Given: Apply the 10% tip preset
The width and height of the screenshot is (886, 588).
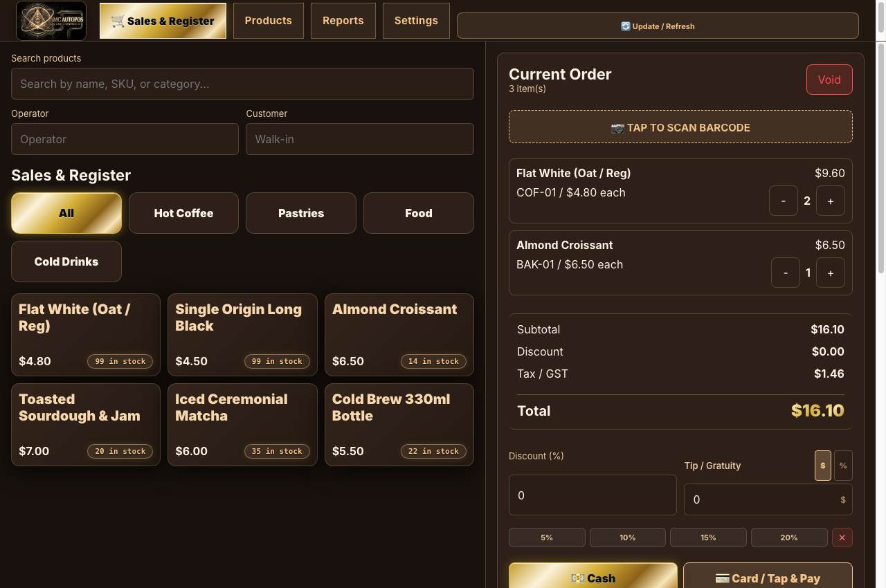Looking at the screenshot, I should tap(628, 538).
